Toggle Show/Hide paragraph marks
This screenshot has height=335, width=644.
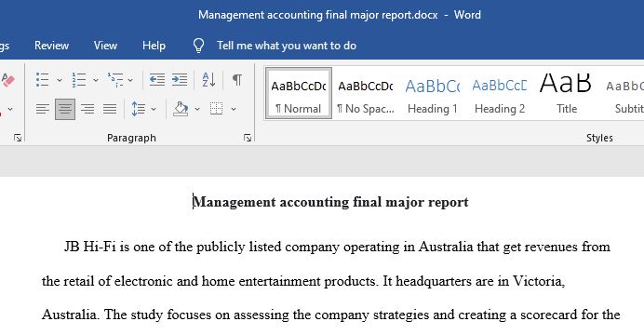coord(237,79)
